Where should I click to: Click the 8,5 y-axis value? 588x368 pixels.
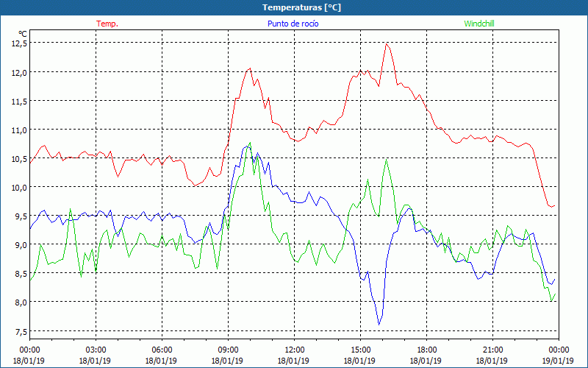[21, 274]
